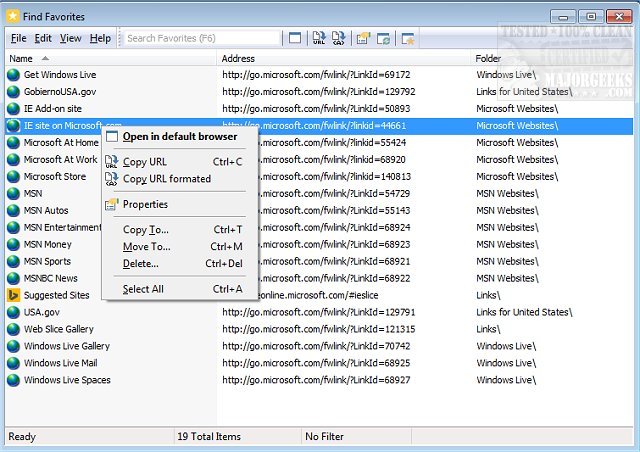Open the Help menu

[x=100, y=38]
